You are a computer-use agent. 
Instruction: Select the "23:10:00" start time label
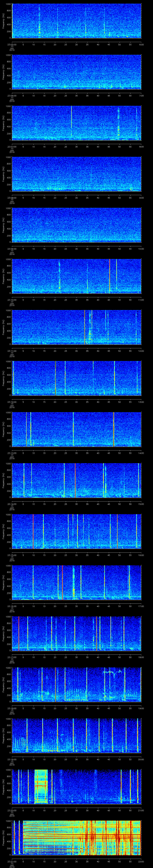click(x=12, y=300)
